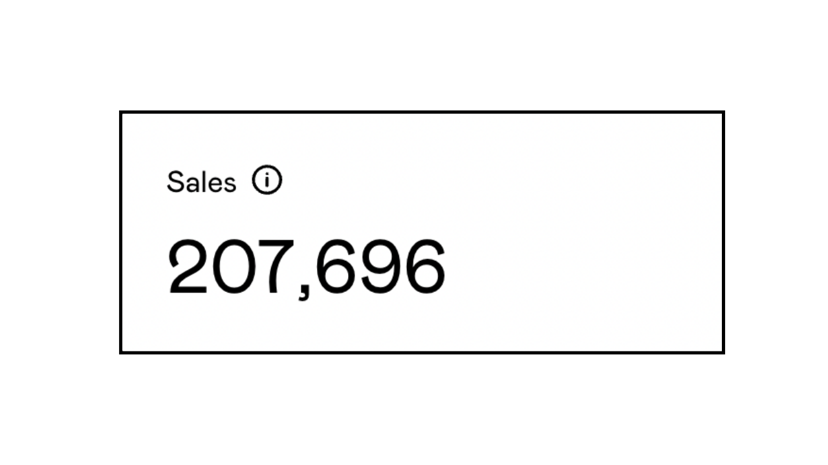Click the 0 digit in 207,696
The height and width of the screenshot is (465, 828).
pyautogui.click(x=231, y=267)
